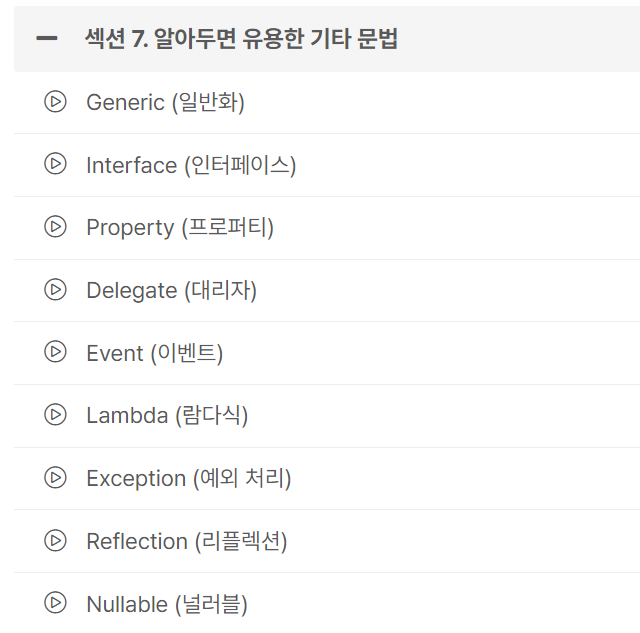Click play icon beside Nullable lesson
This screenshot has height=633, width=640.
click(55, 604)
